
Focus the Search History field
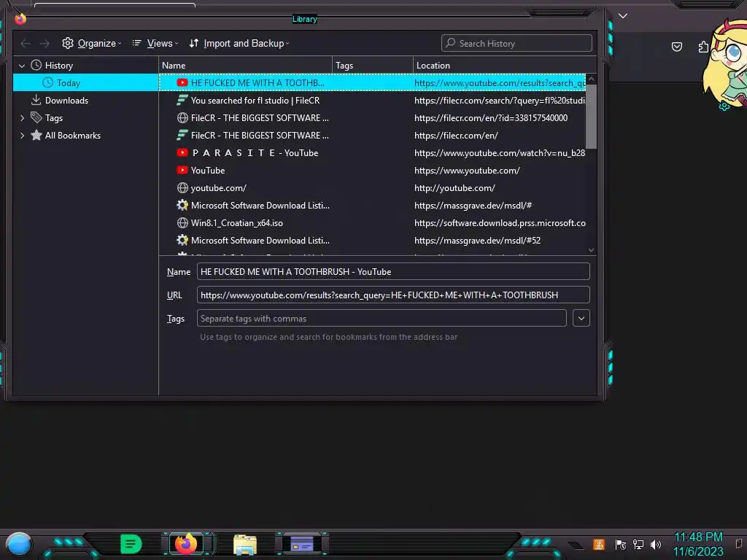[516, 43]
